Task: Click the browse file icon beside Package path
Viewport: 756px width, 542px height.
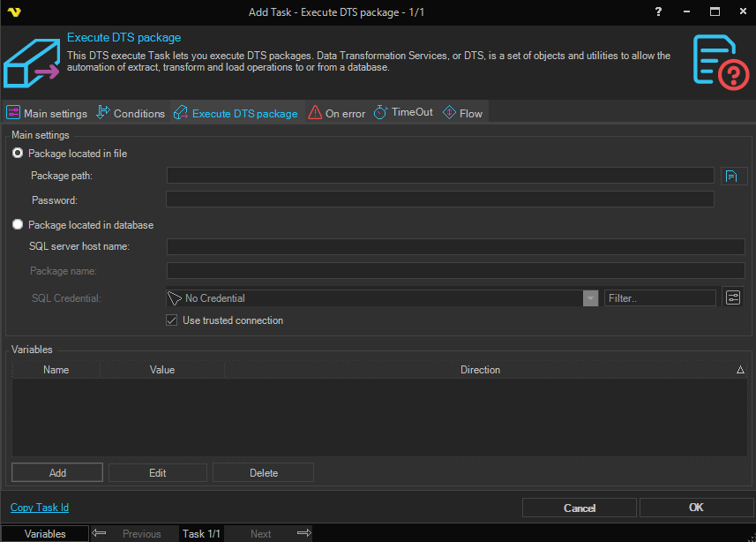Action: (730, 176)
